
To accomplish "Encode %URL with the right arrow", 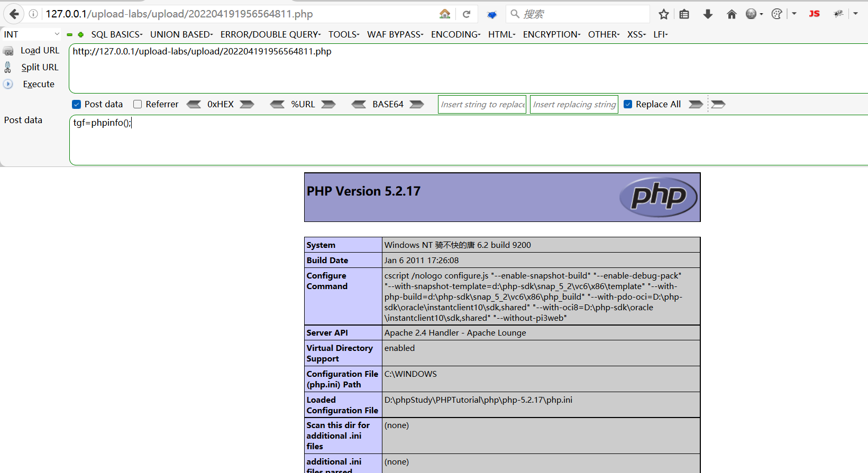I will (328, 104).
